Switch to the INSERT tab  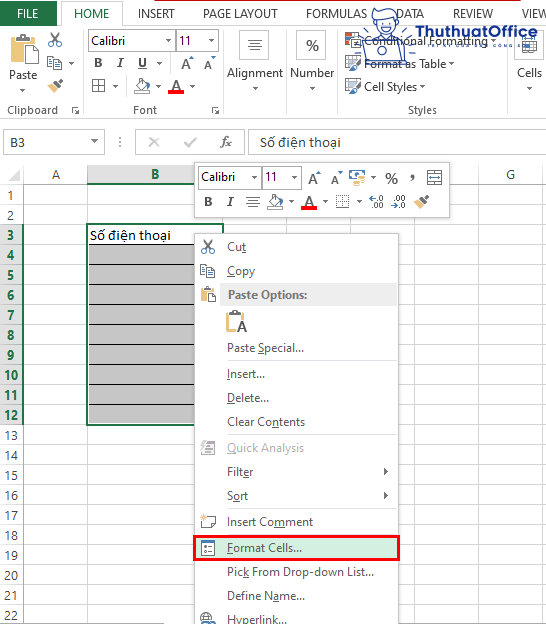(x=156, y=14)
